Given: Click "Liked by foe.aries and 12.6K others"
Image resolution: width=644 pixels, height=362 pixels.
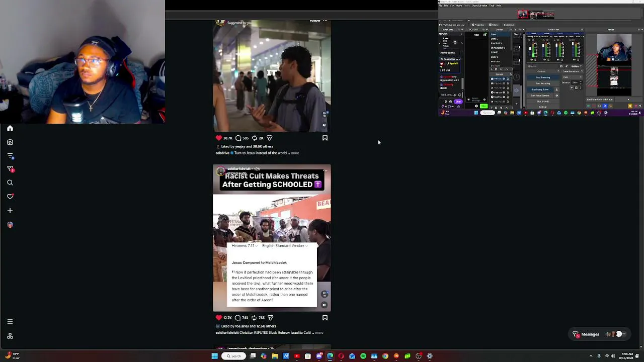Looking at the screenshot, I should 249,326.
